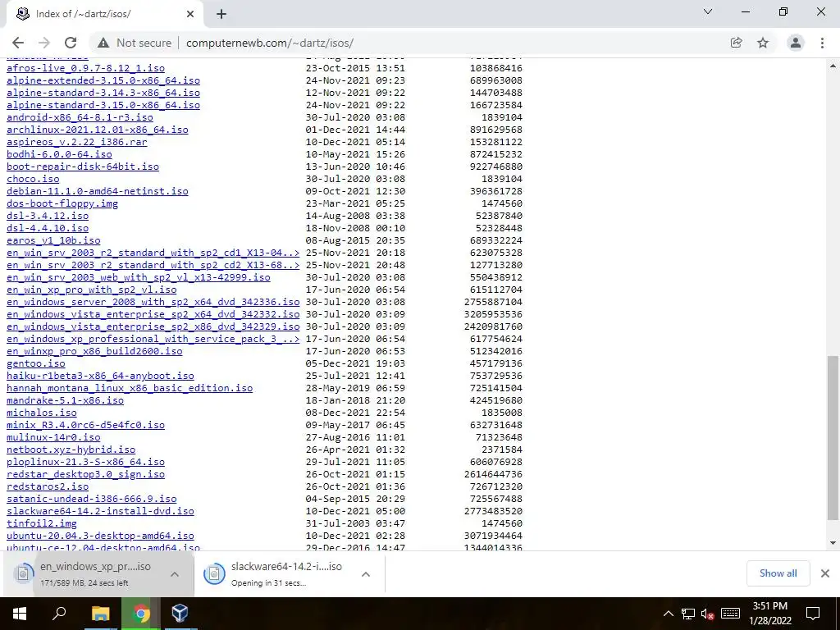This screenshot has width=840, height=630.
Task: Open File Explorer from taskbar
Action: point(100,614)
